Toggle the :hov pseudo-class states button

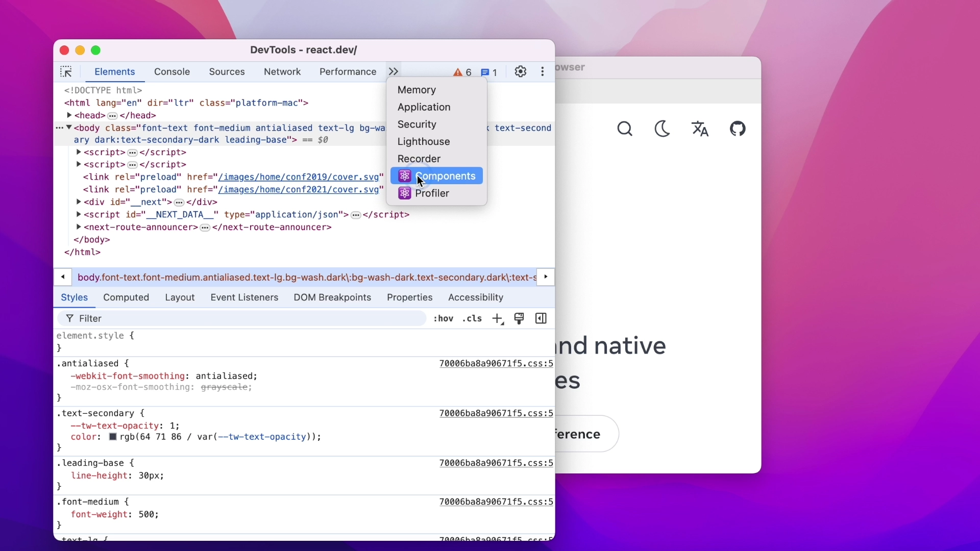pos(442,318)
